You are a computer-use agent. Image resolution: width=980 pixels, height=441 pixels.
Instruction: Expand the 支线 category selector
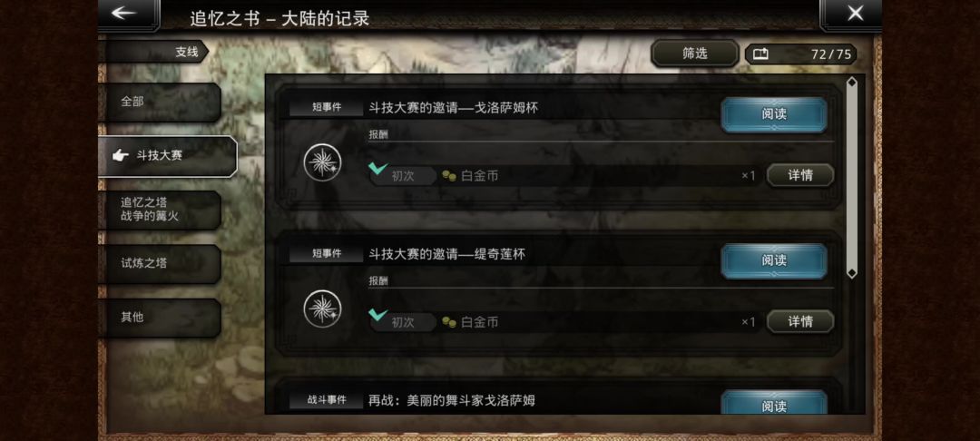154,53
